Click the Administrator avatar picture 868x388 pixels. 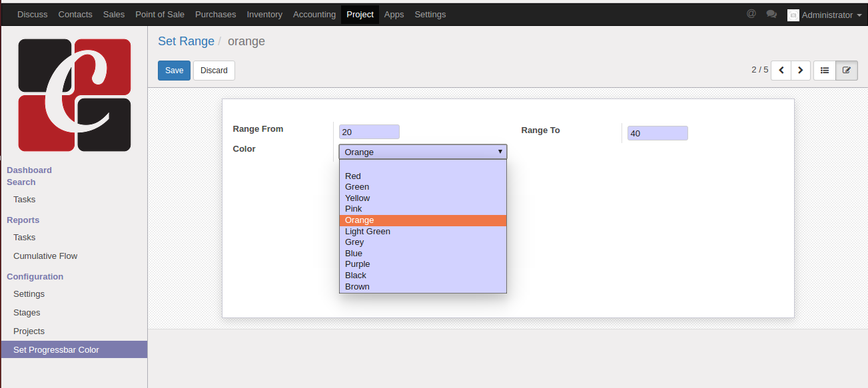[793, 15]
